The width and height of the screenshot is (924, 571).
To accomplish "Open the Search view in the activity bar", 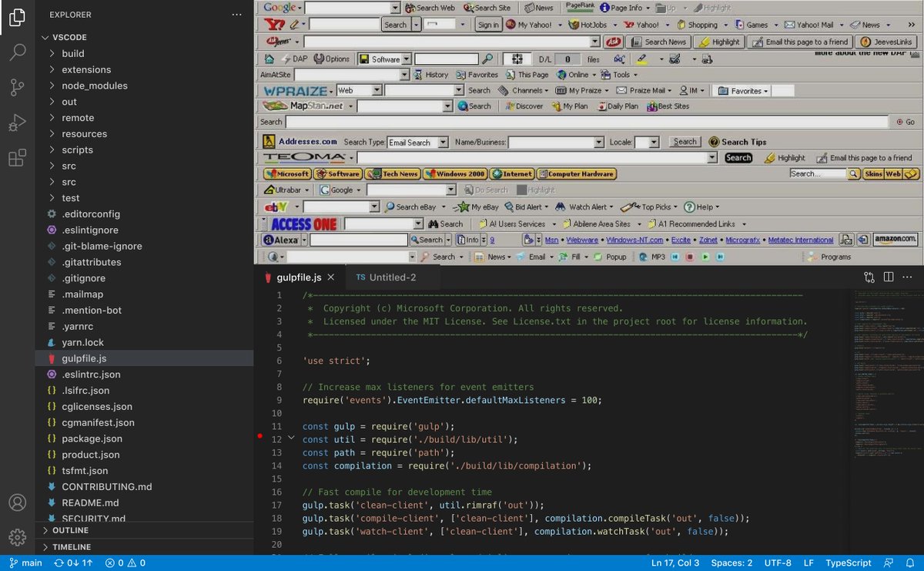I will tap(17, 52).
